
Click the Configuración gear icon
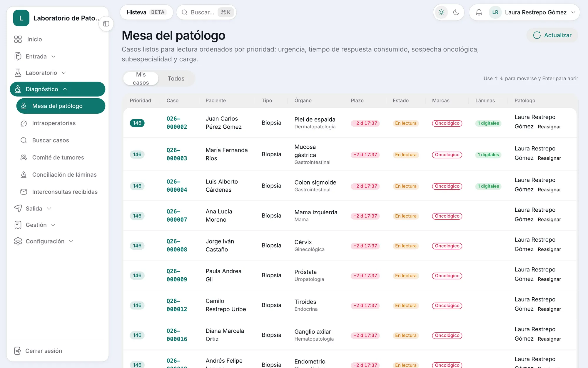pyautogui.click(x=18, y=241)
